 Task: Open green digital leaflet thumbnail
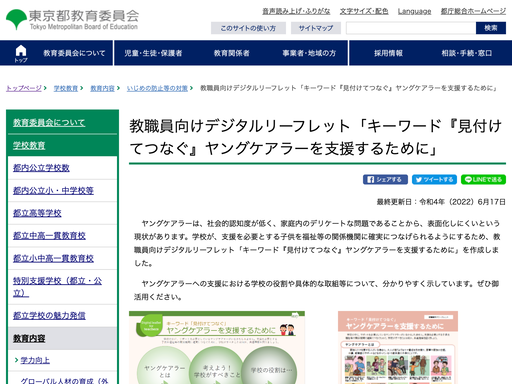(x=217, y=347)
